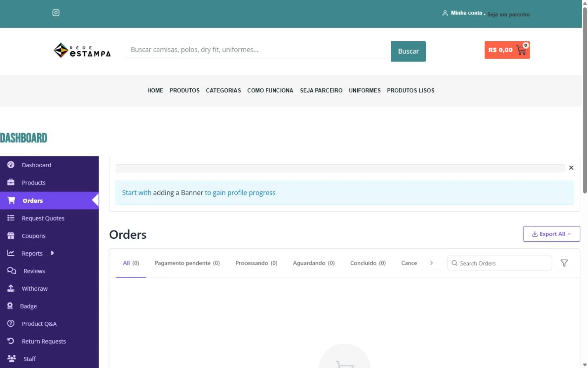Click the scrollbar down arrow
Viewport: 588px width, 368px height.
click(x=585, y=365)
